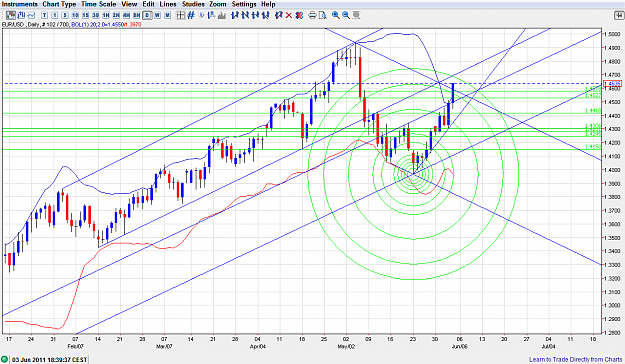Screen dimensions: 625x364
Task: Open the Zoom menu
Action: pos(218,4)
